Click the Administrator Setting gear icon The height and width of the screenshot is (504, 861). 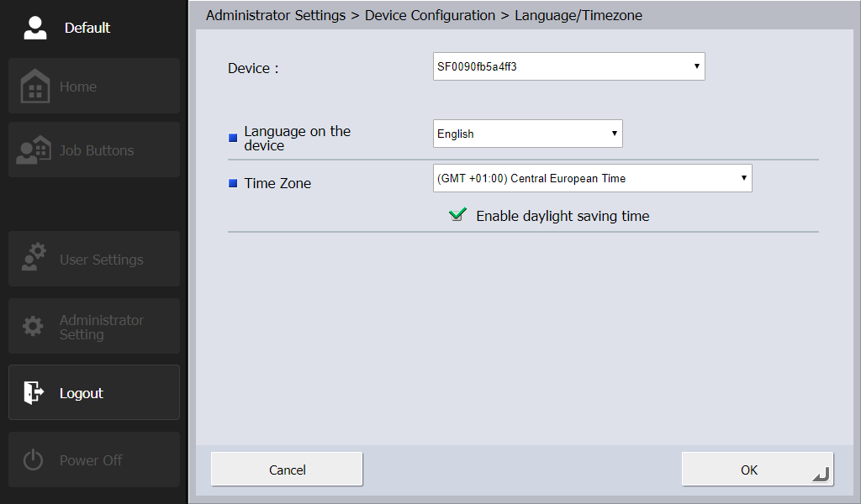(x=33, y=327)
